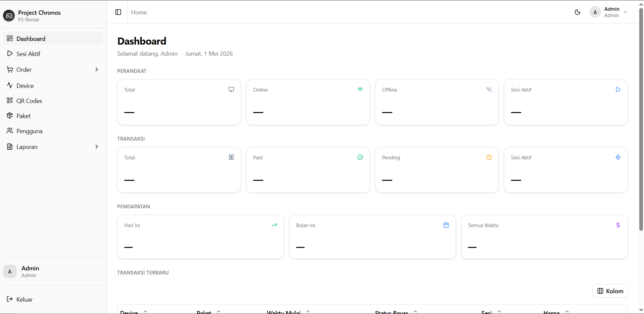Click the dollar icon on Semua Waktu card
This screenshot has height=314, width=644.
[618, 225]
